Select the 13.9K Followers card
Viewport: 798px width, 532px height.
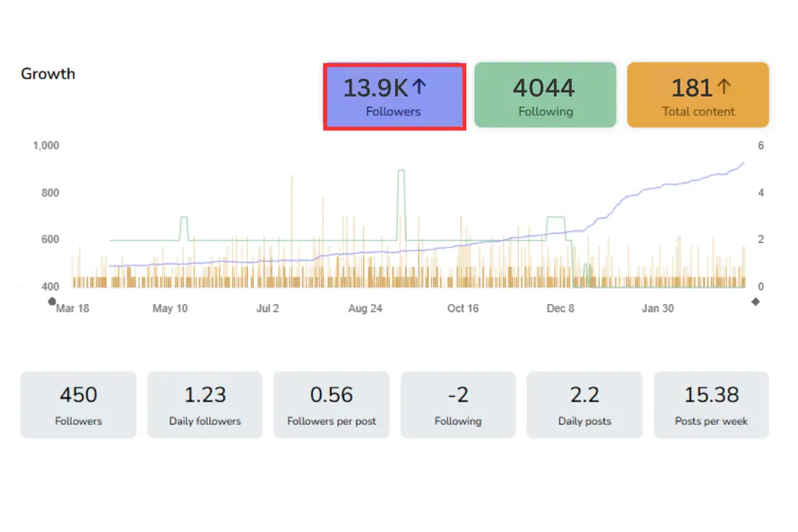[394, 97]
